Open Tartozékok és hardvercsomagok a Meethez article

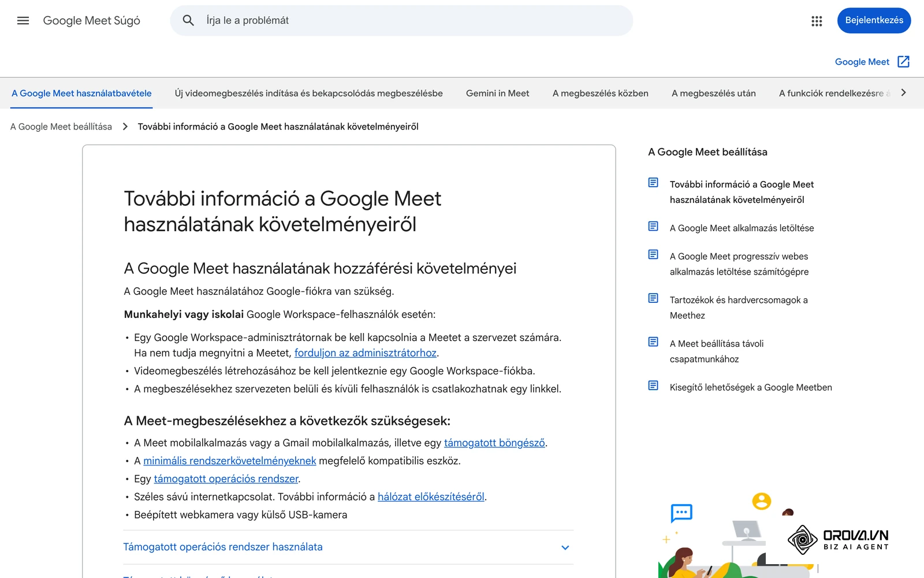coord(739,307)
